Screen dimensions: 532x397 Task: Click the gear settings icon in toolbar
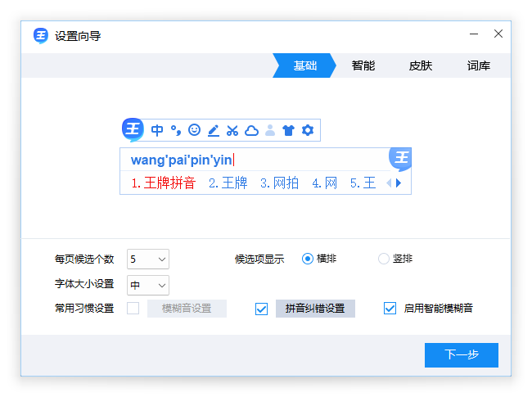coord(308,130)
